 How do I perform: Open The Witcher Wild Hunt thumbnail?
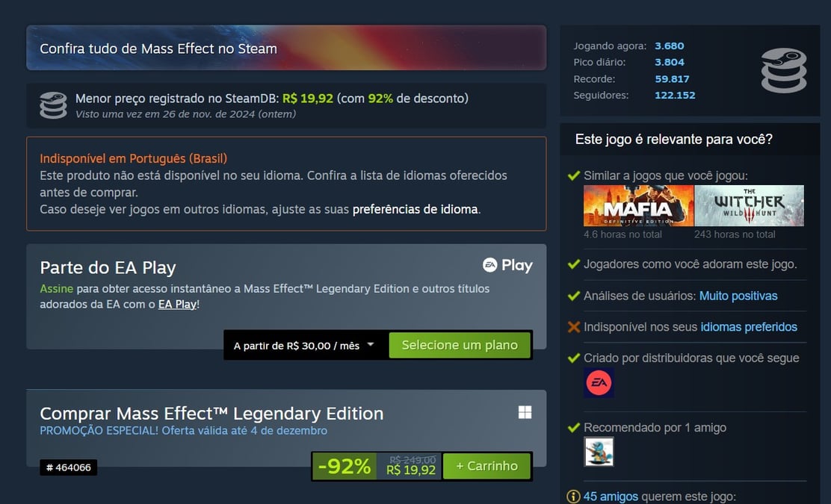click(x=749, y=206)
